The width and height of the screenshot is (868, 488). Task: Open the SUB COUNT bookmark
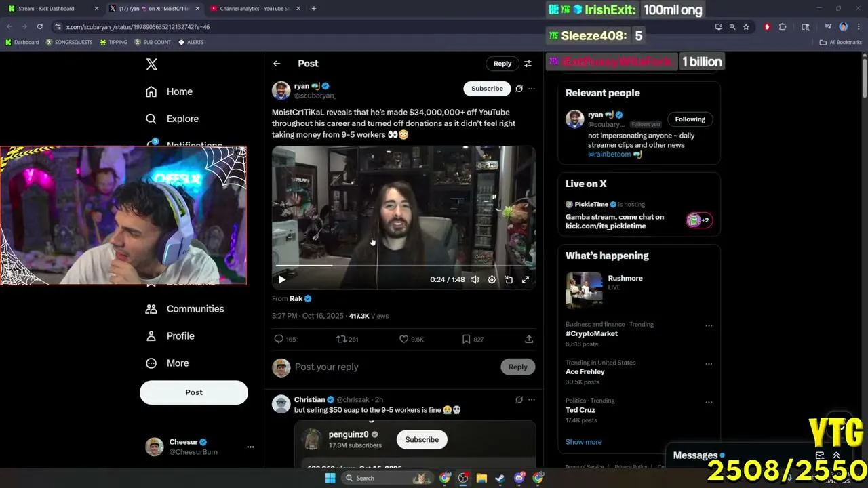point(153,42)
